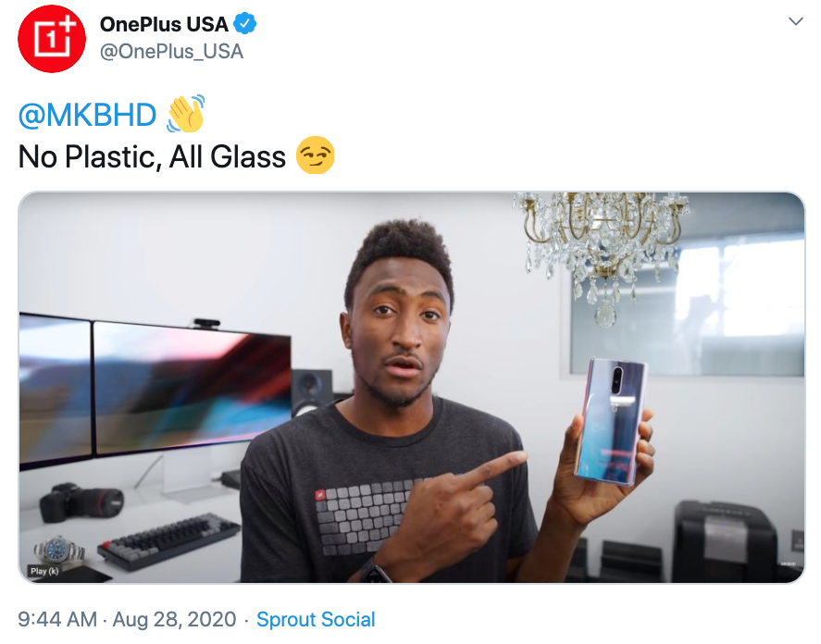Click the waving hand emoji
Image resolution: width=821 pixels, height=644 pixels.
coord(185,114)
